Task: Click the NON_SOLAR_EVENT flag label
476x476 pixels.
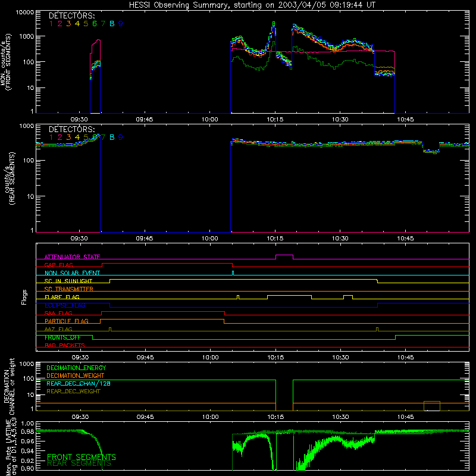Action: (x=72, y=273)
